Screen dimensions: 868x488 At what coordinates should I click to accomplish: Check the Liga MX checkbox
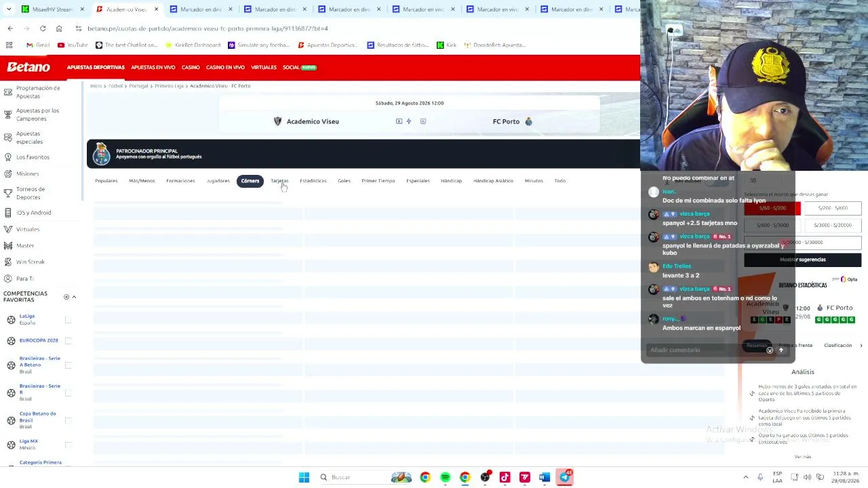click(68, 445)
